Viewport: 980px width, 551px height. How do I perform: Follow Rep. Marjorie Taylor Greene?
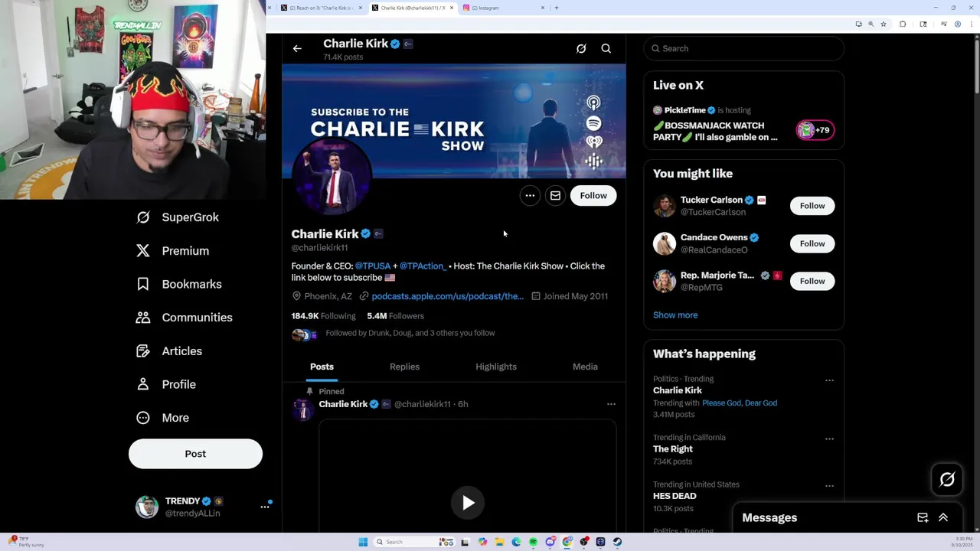point(812,281)
